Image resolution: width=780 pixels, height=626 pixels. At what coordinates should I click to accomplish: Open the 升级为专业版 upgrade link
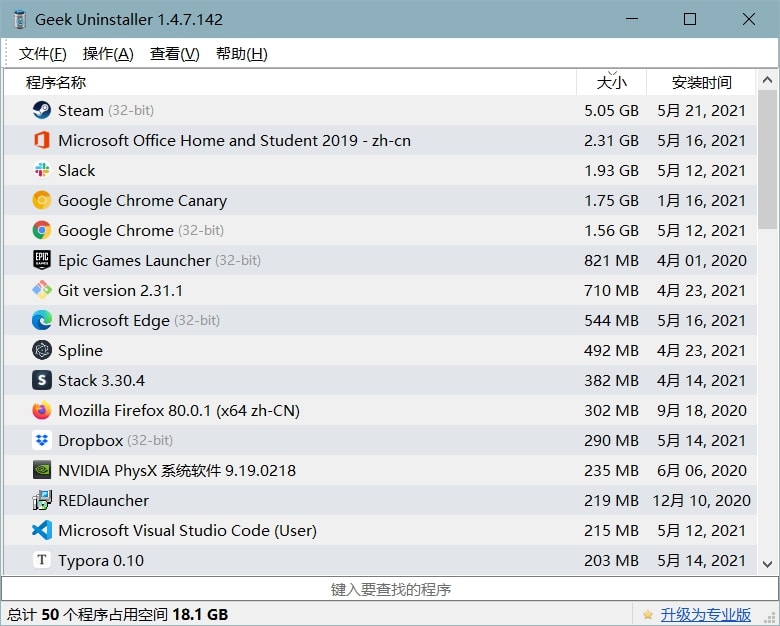tap(705, 615)
